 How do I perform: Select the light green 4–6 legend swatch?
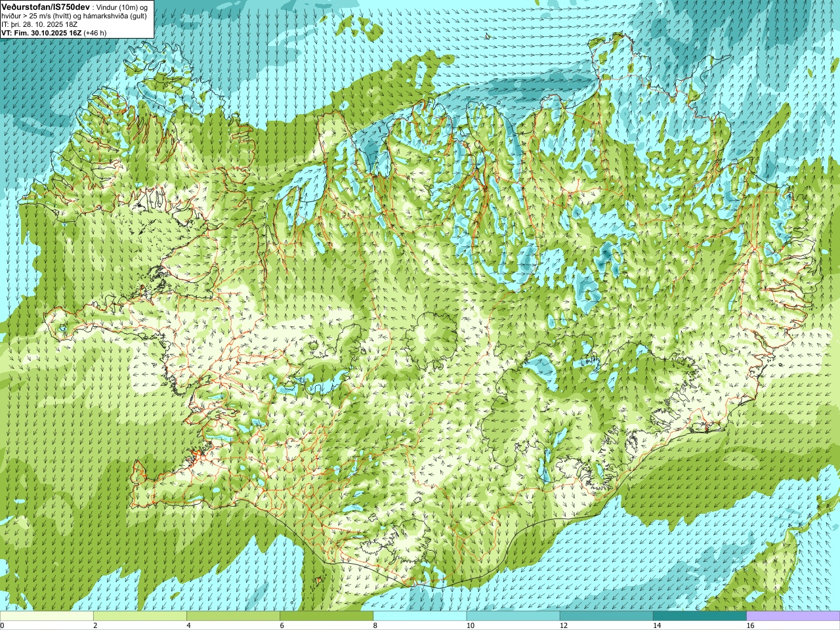click(233, 616)
